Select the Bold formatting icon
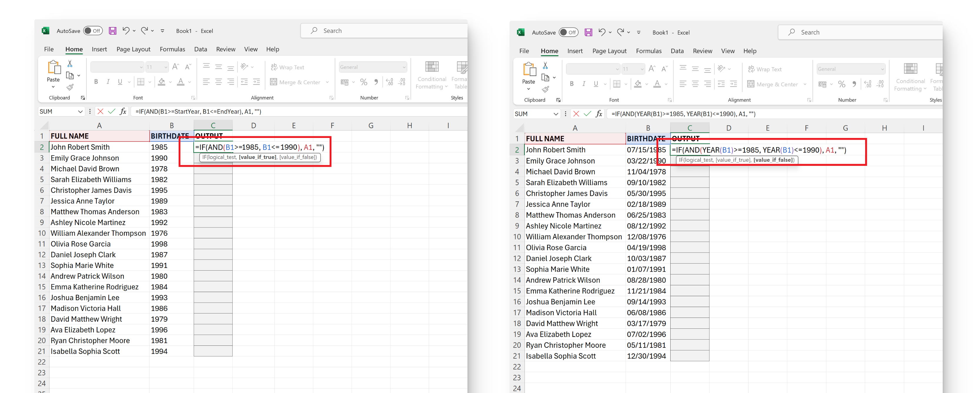 (x=96, y=82)
